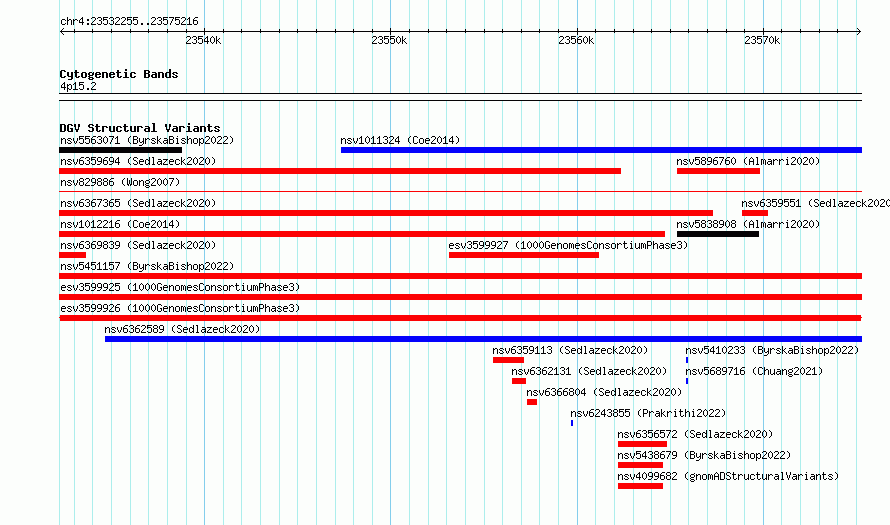Click the right arrowhead of the ruler
This screenshot has height=525, width=890.
[859, 32]
